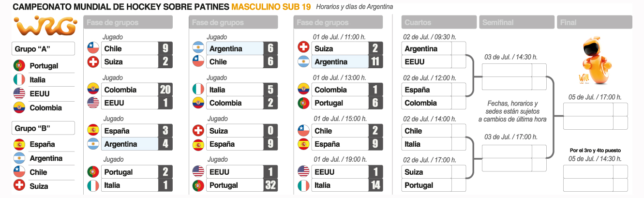The height and width of the screenshot is (198, 644).
Task: Open the "Cuartos" header tab
Action: (439, 22)
